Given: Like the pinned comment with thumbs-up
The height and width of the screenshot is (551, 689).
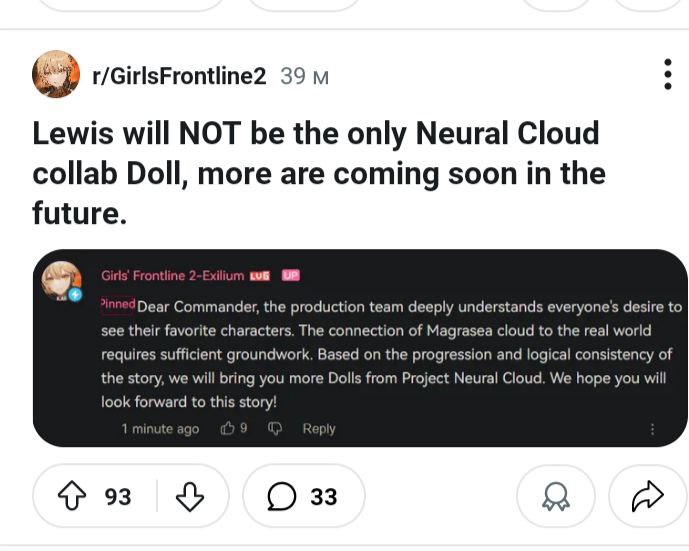Looking at the screenshot, I should click(x=228, y=429).
